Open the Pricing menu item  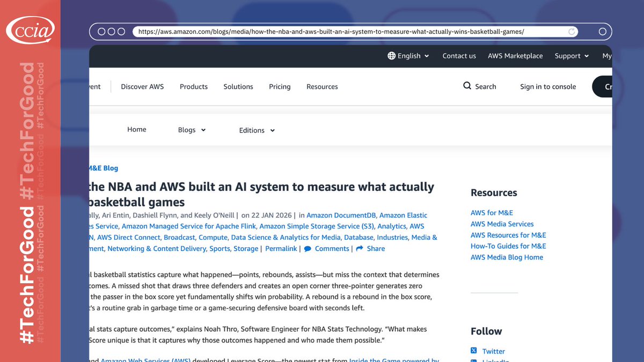tap(280, 86)
